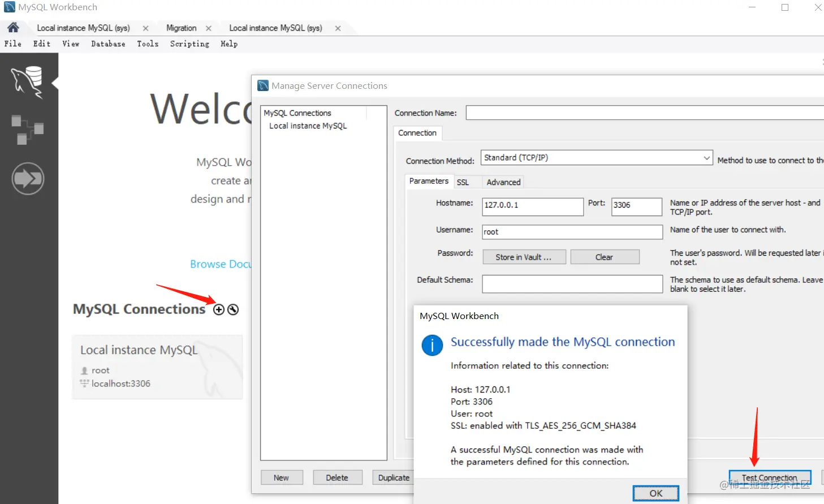Viewport: 824px width, 504px height.
Task: Follow the Browse Documentation link
Action: point(221,264)
